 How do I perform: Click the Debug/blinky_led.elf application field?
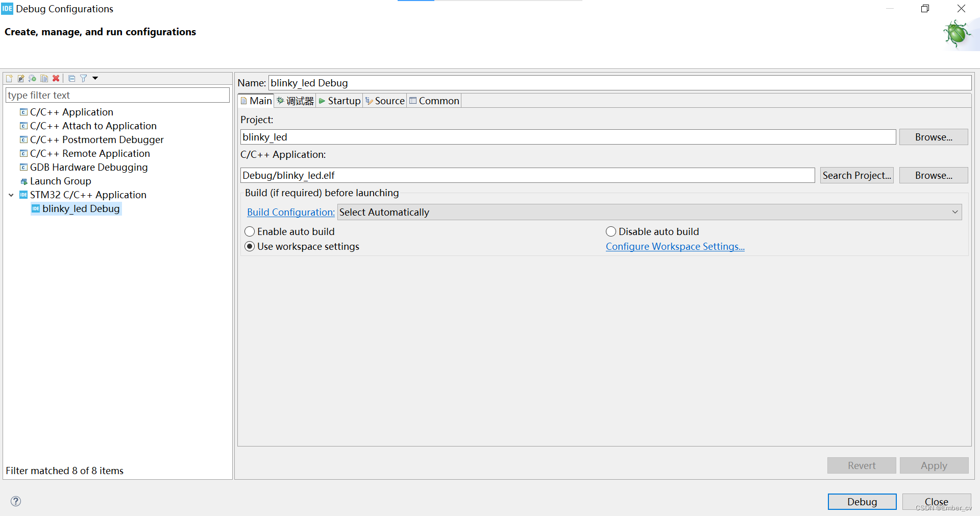[x=527, y=175]
